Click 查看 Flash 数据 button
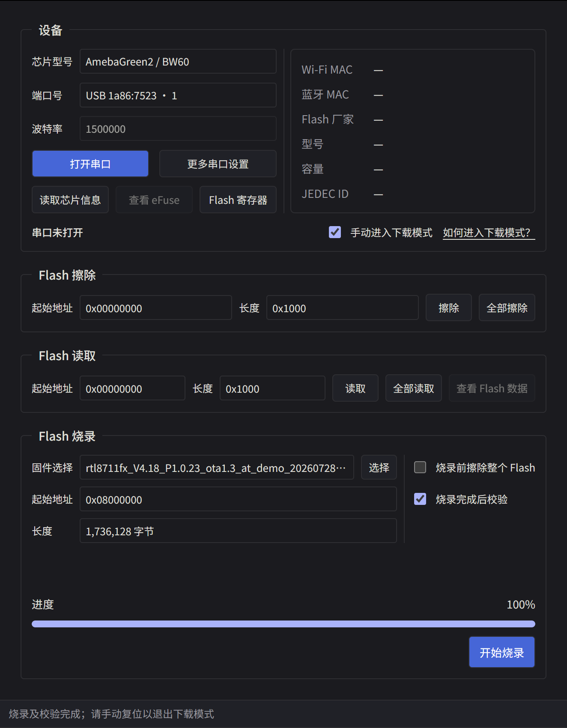Viewport: 567px width, 728px height. 492,388
